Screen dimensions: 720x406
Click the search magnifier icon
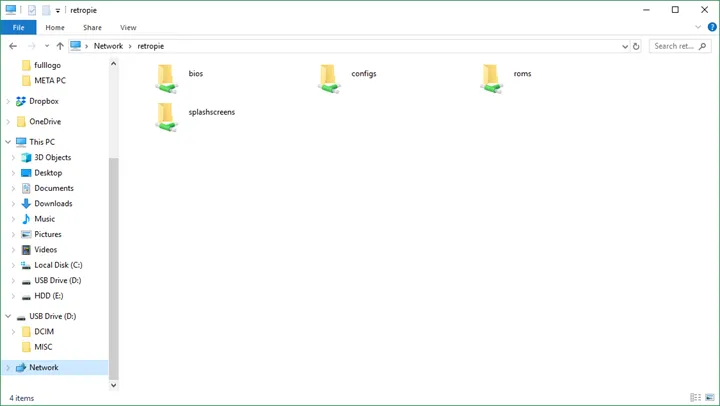(702, 46)
